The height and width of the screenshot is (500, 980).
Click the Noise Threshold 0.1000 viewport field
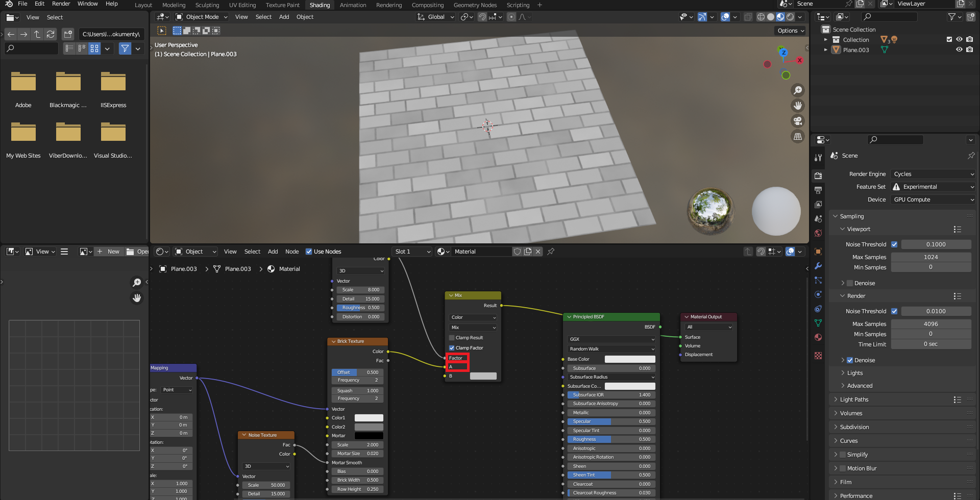pyautogui.click(x=936, y=244)
